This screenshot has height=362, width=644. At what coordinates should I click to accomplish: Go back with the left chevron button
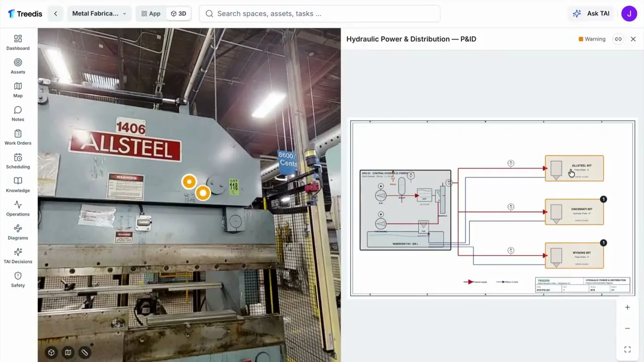click(55, 14)
